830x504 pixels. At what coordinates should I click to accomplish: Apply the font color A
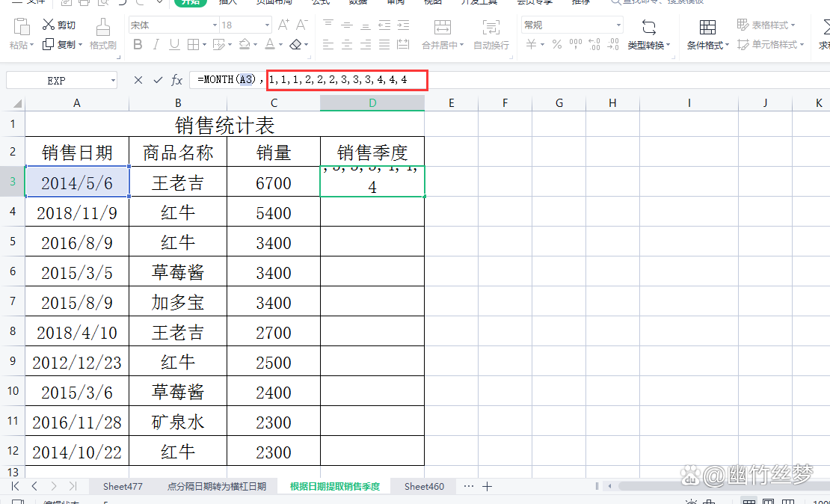[x=270, y=44]
